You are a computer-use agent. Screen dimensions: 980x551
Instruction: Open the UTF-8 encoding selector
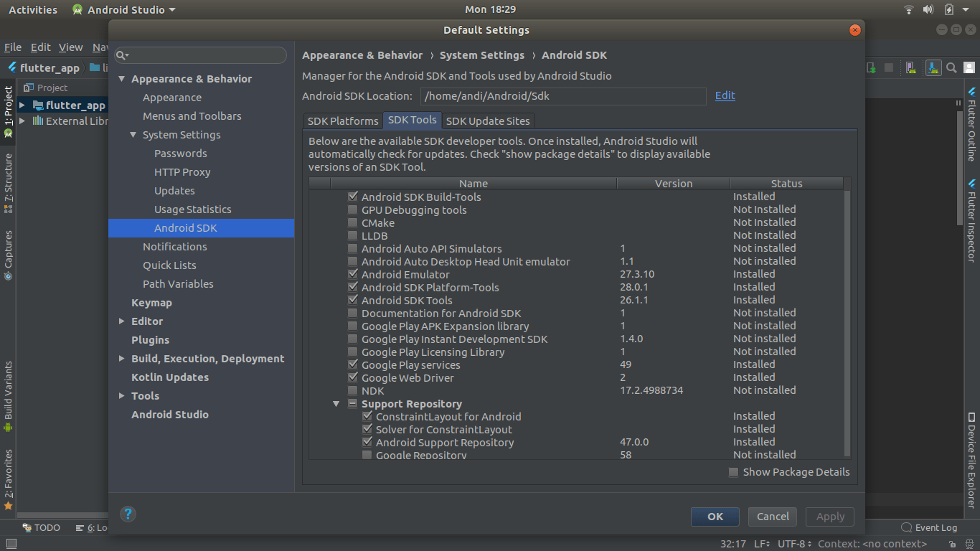(794, 544)
